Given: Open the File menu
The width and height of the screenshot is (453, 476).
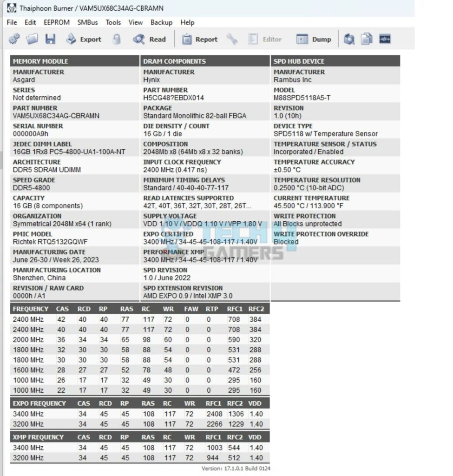Looking at the screenshot, I should (12, 22).
